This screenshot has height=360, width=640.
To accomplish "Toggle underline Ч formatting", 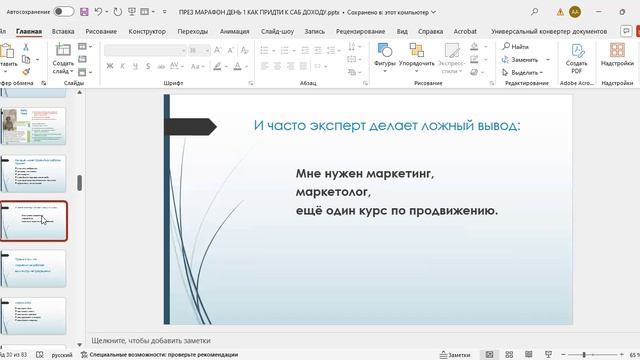I will [135, 66].
